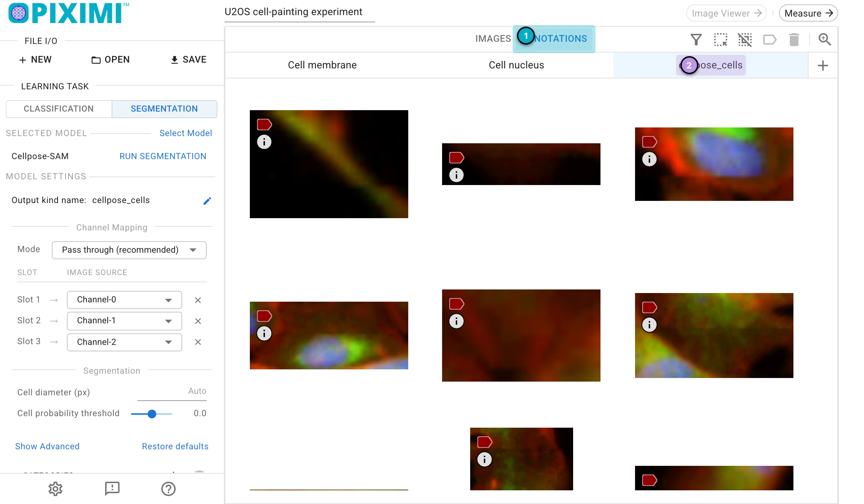
Task: Click the red category tag on nucleus thumbnail top-right
Action: click(650, 142)
